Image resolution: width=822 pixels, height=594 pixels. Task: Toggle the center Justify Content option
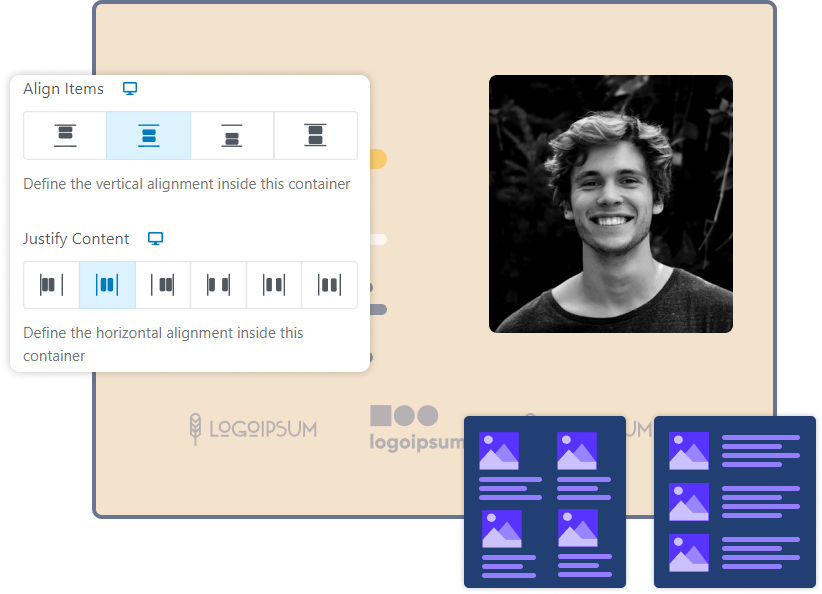[x=107, y=285]
